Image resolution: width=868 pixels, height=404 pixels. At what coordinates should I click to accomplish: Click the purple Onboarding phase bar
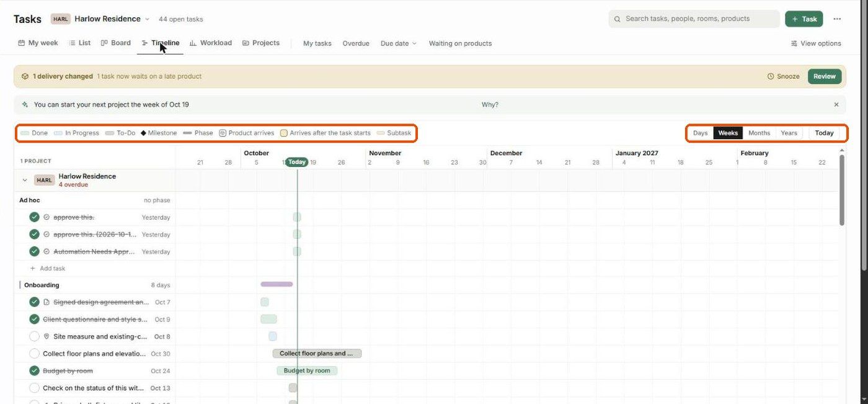click(x=277, y=284)
